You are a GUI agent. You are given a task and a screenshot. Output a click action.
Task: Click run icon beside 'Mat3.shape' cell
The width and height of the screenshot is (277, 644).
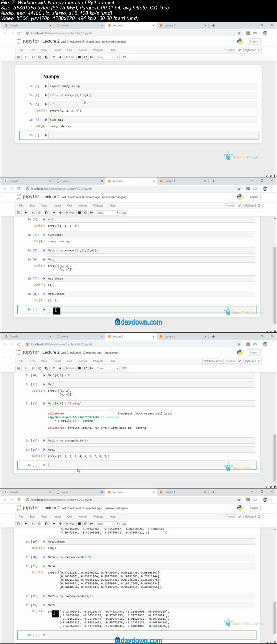click(x=44, y=541)
